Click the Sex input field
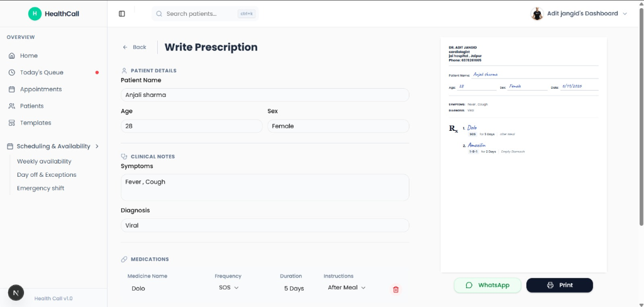The height and width of the screenshot is (307, 644). [338, 126]
